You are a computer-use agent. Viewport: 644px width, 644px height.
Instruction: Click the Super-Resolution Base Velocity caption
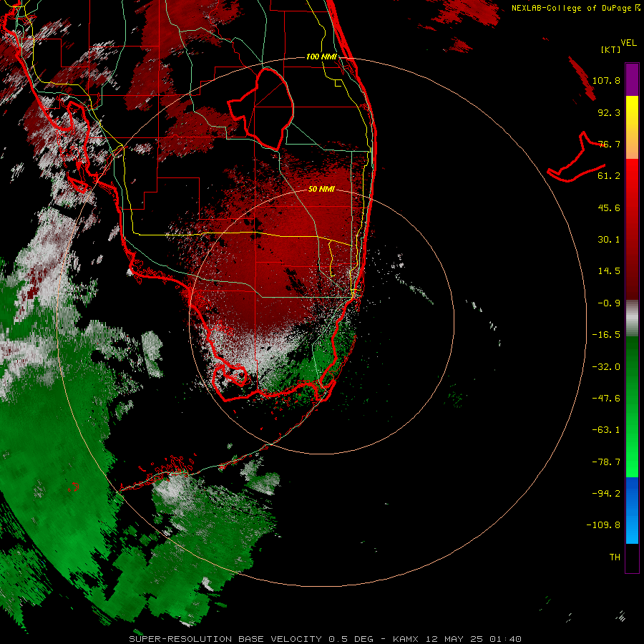pyautogui.click(x=326, y=639)
